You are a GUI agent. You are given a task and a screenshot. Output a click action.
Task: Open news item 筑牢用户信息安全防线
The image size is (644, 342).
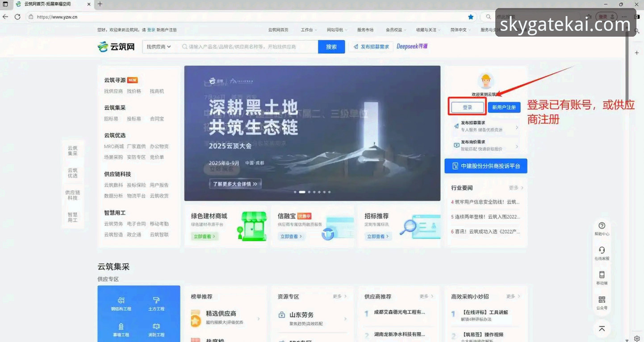pyautogui.click(x=485, y=202)
